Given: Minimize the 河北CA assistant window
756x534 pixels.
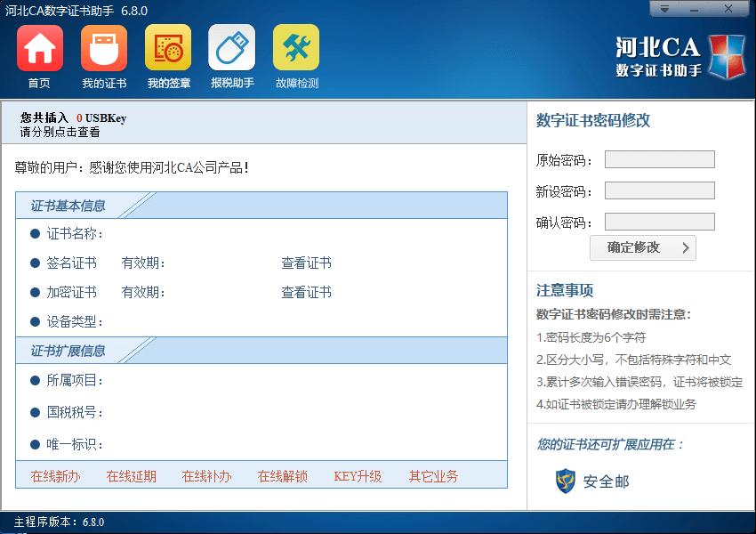Looking at the screenshot, I should 695,9.
